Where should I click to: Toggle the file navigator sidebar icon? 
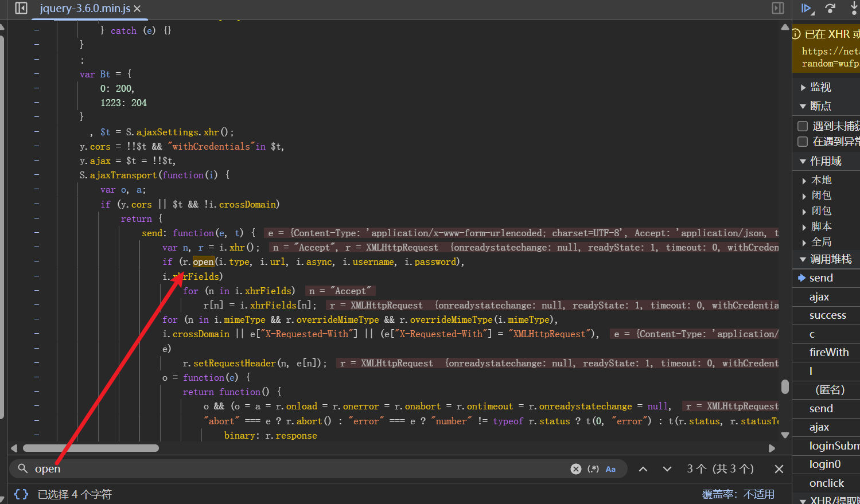click(x=21, y=9)
